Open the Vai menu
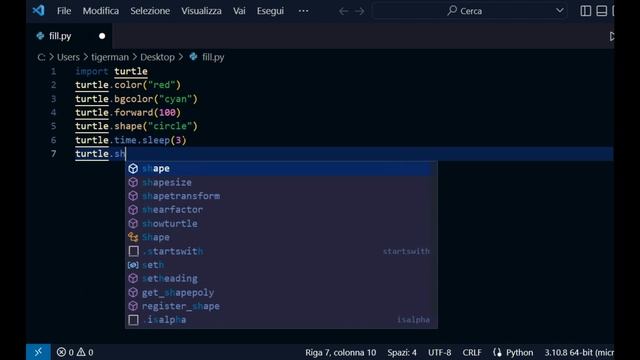This screenshot has height=360, width=640. [239, 11]
